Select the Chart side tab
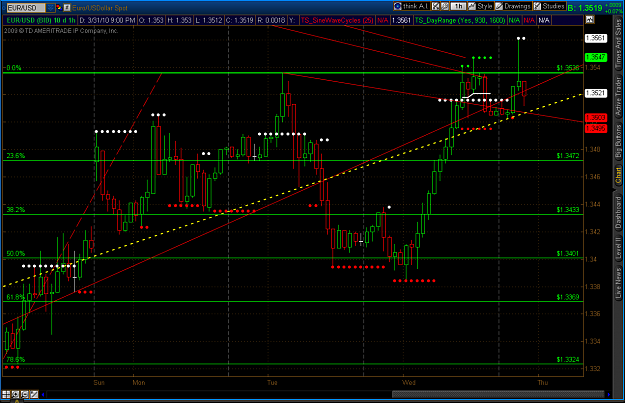 (x=618, y=175)
